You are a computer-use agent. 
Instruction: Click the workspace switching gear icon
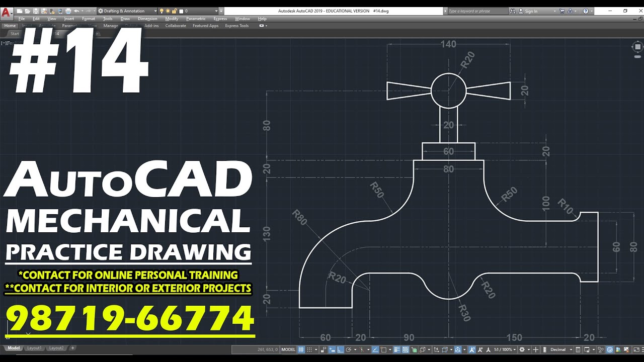522,349
